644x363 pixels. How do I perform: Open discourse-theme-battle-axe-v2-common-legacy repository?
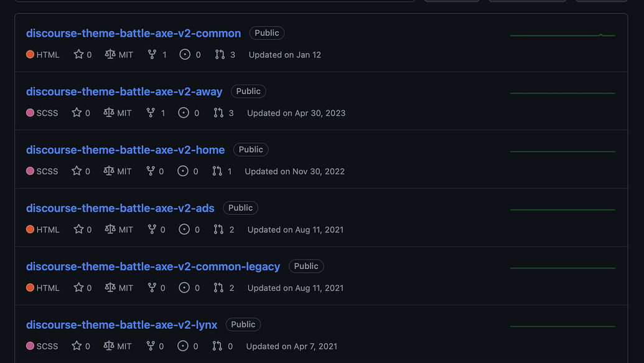click(153, 266)
